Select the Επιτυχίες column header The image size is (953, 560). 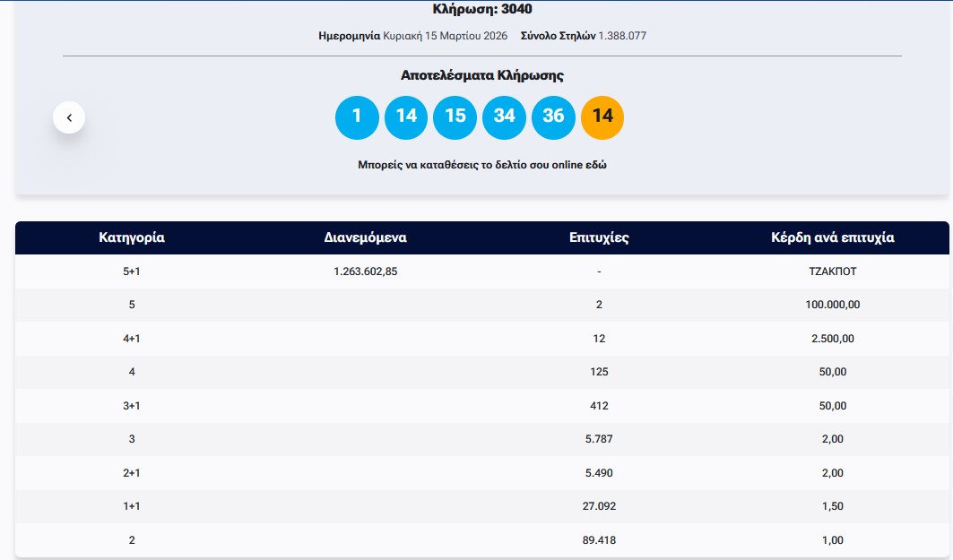pos(599,237)
